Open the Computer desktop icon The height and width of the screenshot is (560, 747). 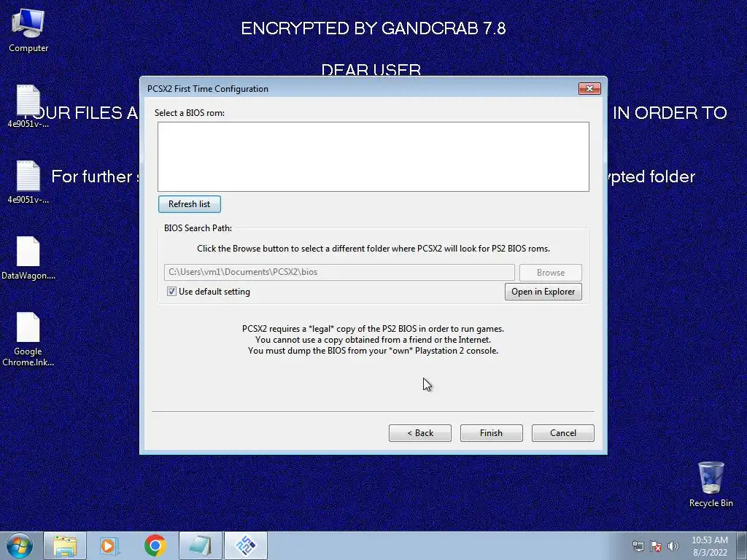[x=28, y=30]
